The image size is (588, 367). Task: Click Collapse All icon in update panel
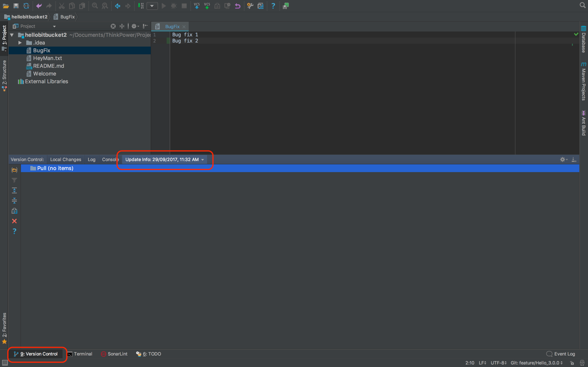[14, 200]
